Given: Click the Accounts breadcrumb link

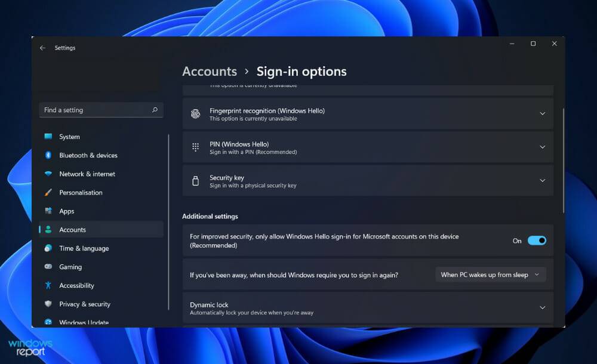Looking at the screenshot, I should coord(210,71).
